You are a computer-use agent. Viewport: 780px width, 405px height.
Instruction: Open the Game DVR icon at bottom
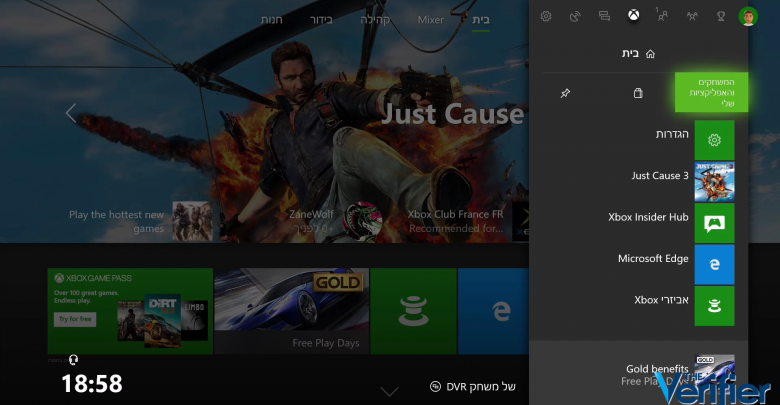point(435,387)
